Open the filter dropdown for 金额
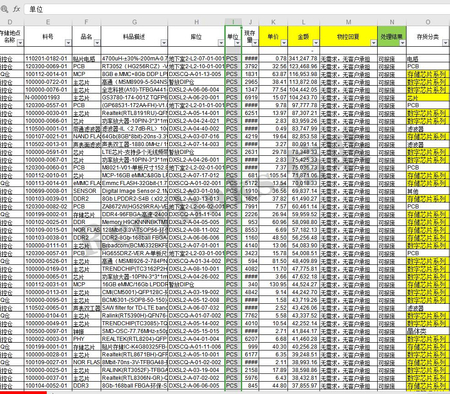 pyautogui.click(x=316, y=43)
